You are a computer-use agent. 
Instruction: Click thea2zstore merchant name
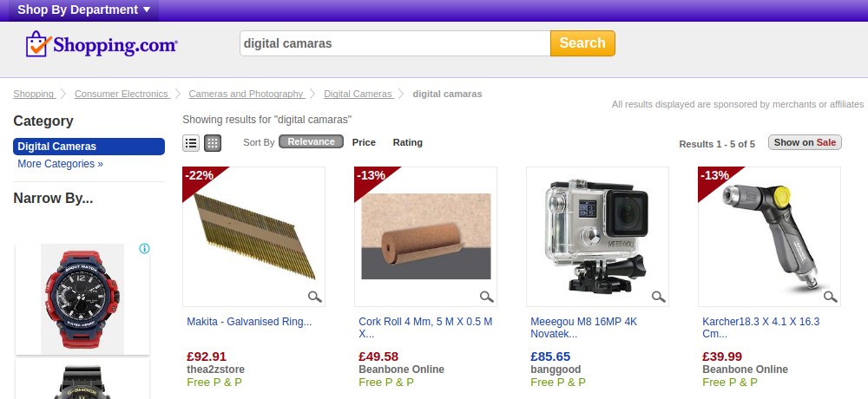click(x=216, y=370)
